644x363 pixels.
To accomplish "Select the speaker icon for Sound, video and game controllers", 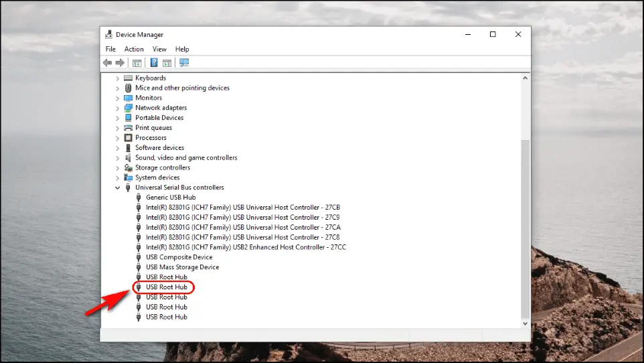I will 128,157.
